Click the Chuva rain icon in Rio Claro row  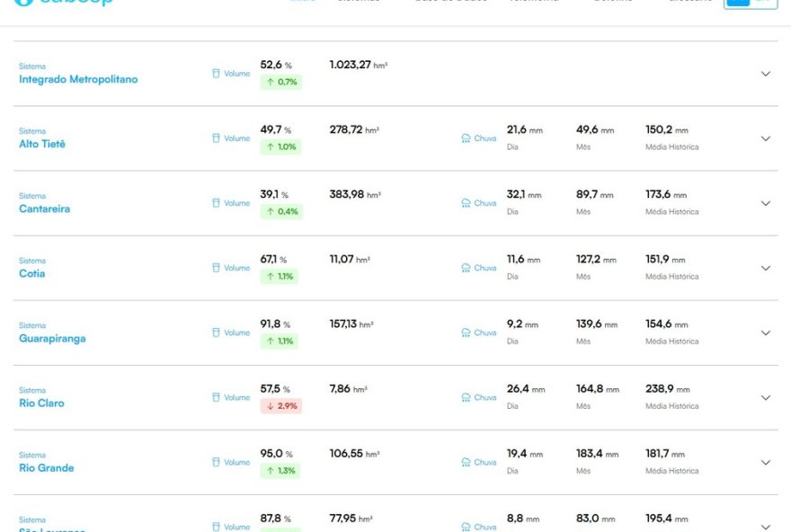pos(466,397)
